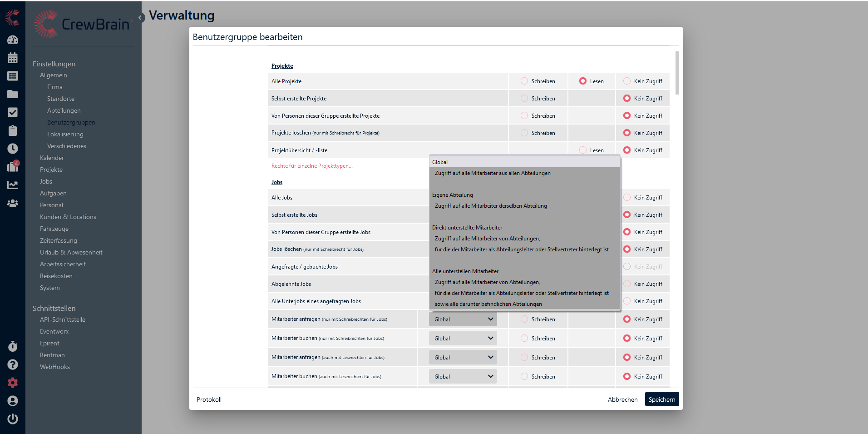Open Global dropdown for Mitarbeiter buchen (Leserechten)
The height and width of the screenshot is (434, 868).
coord(463,377)
